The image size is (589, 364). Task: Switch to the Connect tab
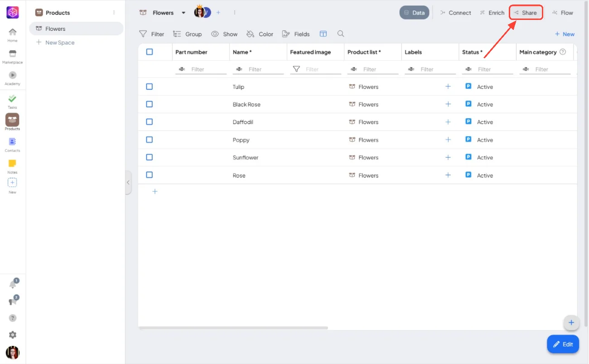(x=456, y=13)
